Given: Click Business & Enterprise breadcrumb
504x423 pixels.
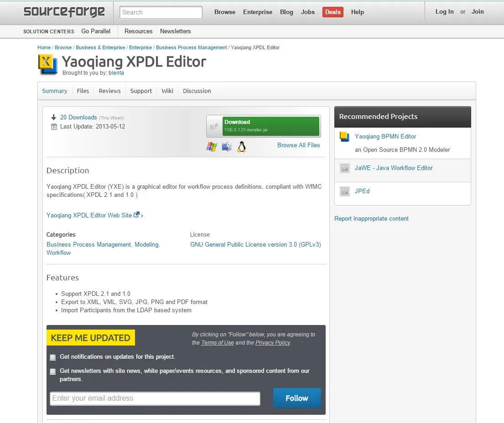Looking at the screenshot, I should pyautogui.click(x=100, y=47).
